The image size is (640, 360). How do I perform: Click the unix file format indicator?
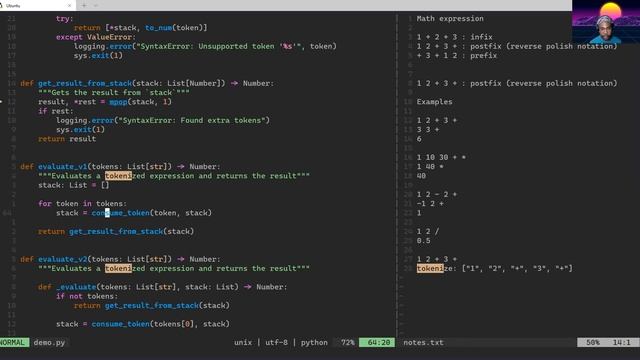[243, 342]
